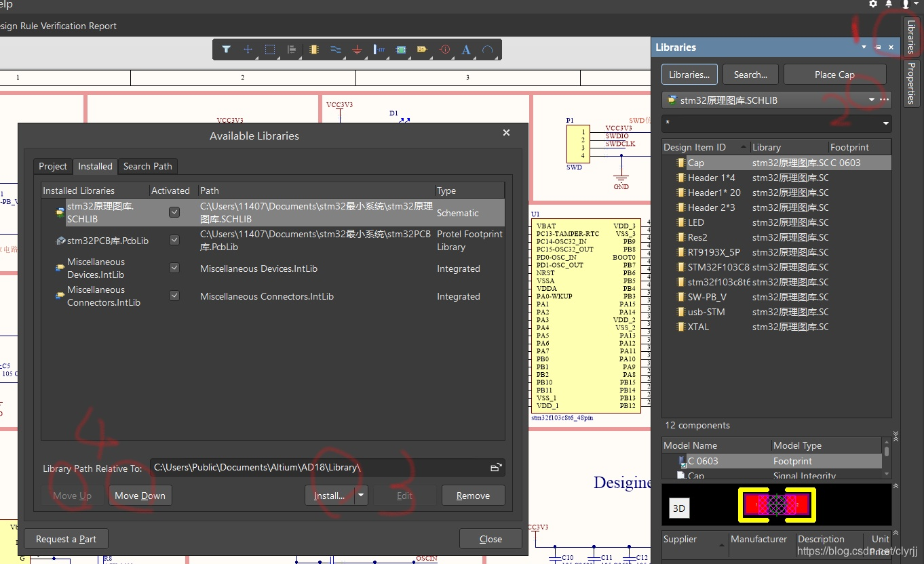Choose the Place Wire tool
Screen dimensions: 924x564
tap(335, 49)
